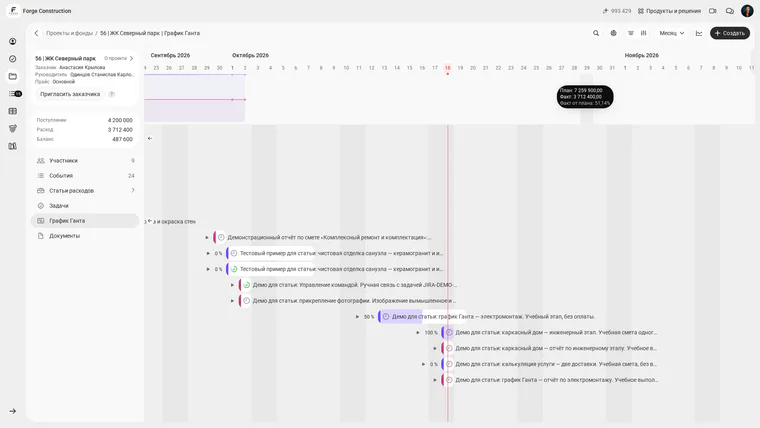The image size is (760, 428).
Task: Open Документы section
Action: (x=85, y=236)
